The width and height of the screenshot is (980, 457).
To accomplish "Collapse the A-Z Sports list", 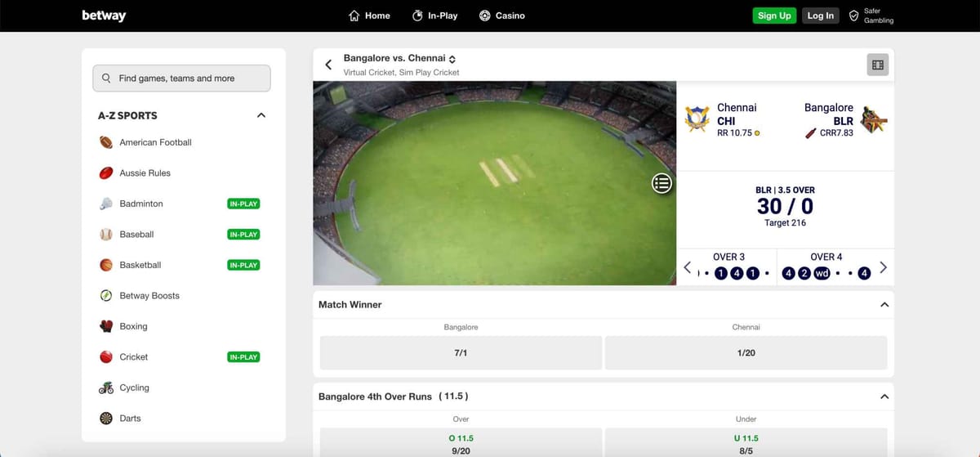I will (x=261, y=115).
